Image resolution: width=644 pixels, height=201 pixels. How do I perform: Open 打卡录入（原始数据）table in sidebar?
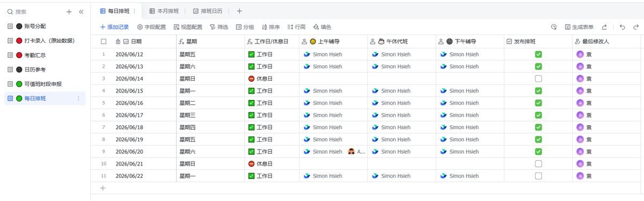click(x=45, y=40)
